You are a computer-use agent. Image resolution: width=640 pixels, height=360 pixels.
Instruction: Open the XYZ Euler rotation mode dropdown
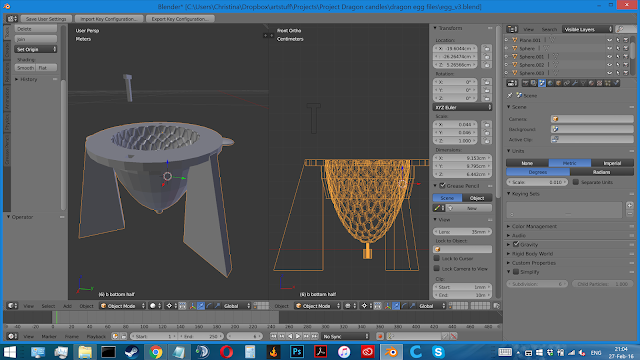pos(462,107)
